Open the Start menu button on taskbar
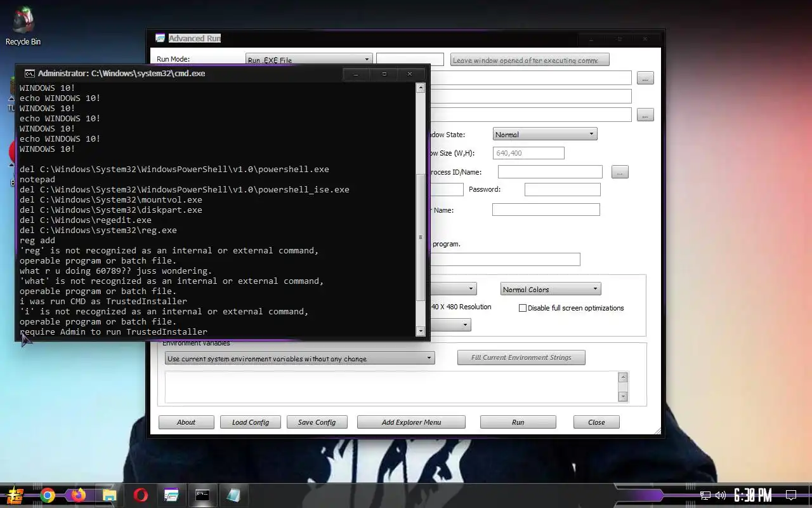Screen dimensions: 812x508 pyautogui.click(x=15, y=495)
